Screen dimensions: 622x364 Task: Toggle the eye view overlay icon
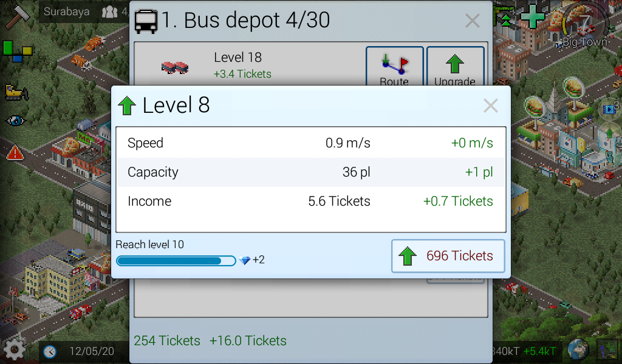tap(15, 120)
